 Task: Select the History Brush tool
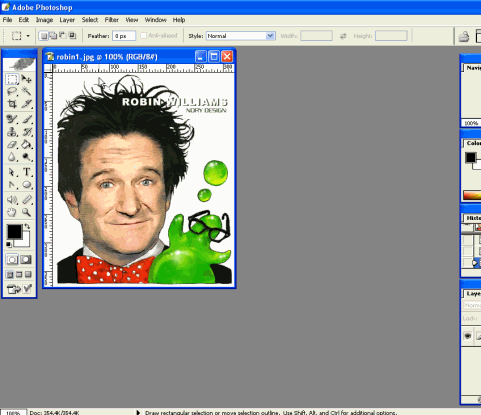point(26,132)
